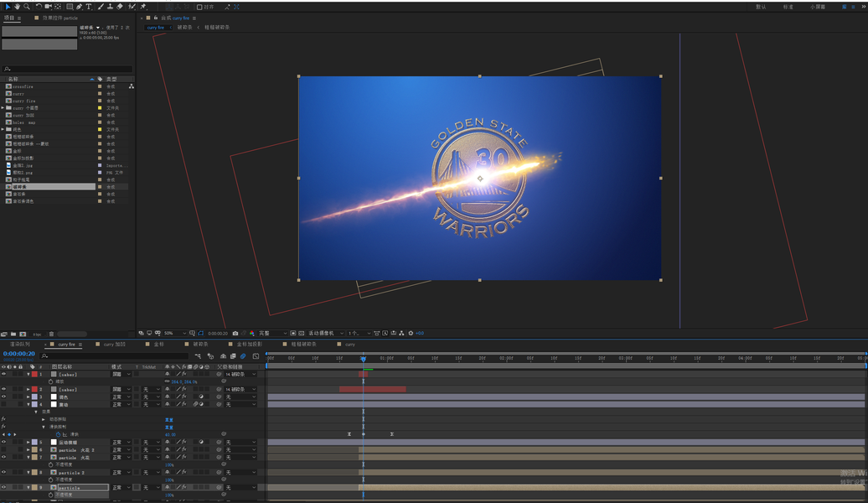This screenshot has height=503, width=868.
Task: Create new composition icon in Project panel
Action: [x=23, y=334]
